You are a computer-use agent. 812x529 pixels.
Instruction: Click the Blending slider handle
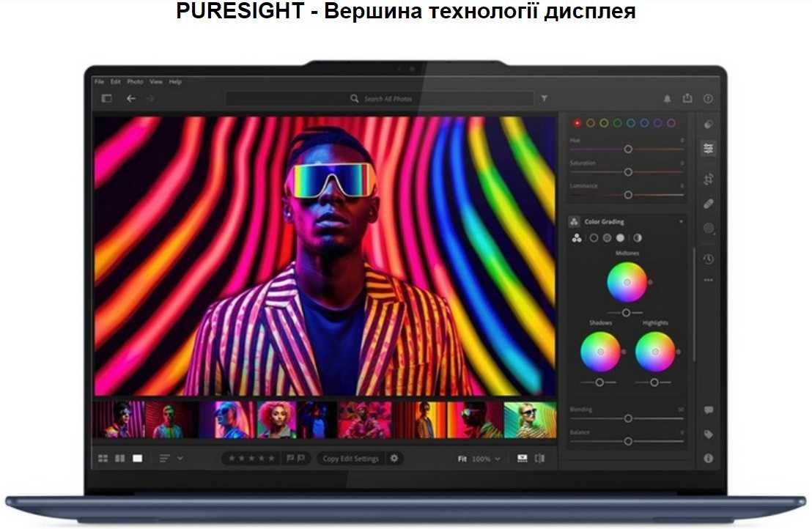(627, 418)
